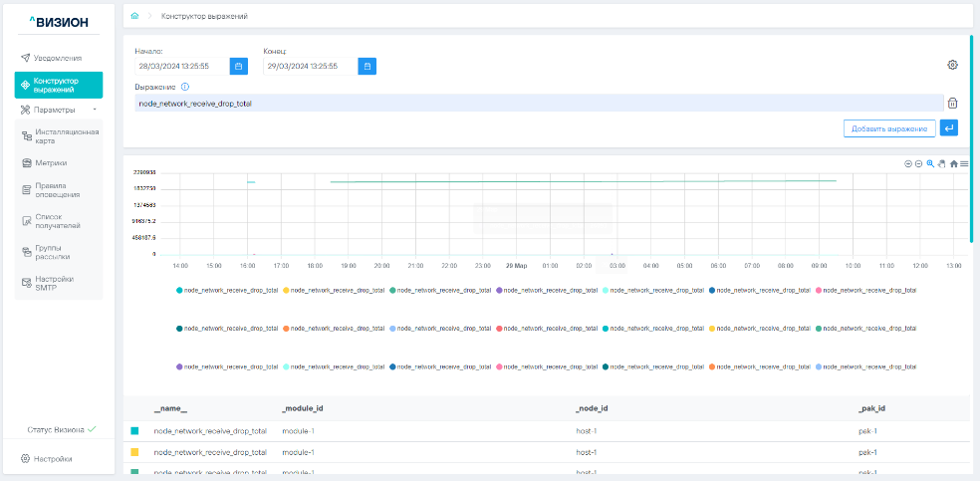Screen dimensions: 980x482
Task: Click the gear settings icon above the expression
Action: click(952, 65)
